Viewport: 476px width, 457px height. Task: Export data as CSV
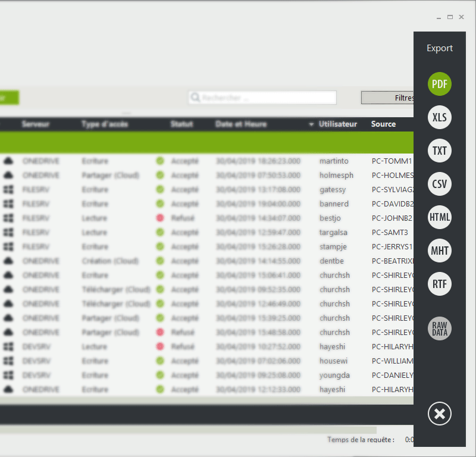[440, 184]
